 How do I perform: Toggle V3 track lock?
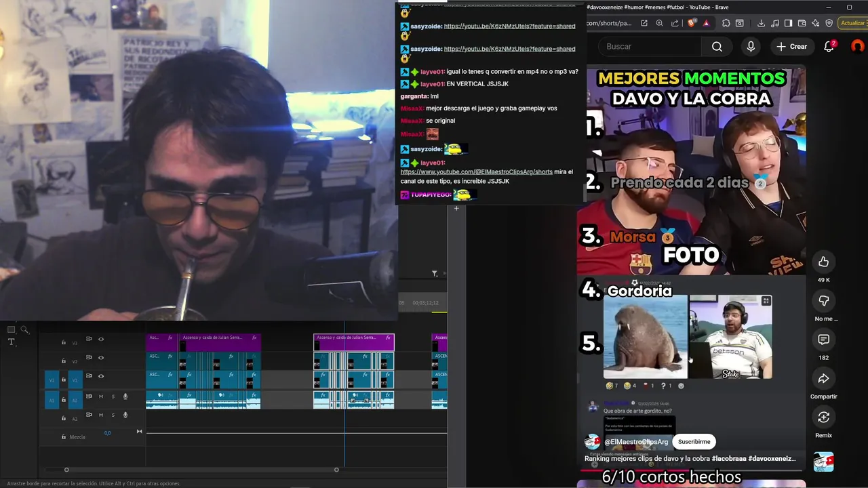pyautogui.click(x=64, y=342)
